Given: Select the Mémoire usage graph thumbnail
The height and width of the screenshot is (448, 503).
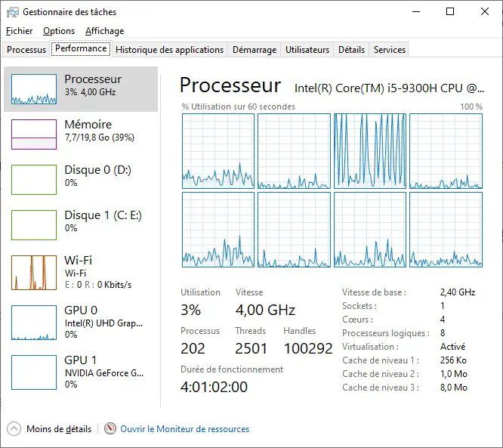Looking at the screenshot, I should click(x=34, y=134).
